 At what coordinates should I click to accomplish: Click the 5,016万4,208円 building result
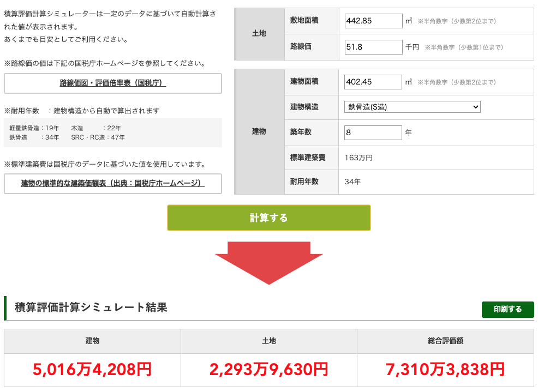[92, 370]
